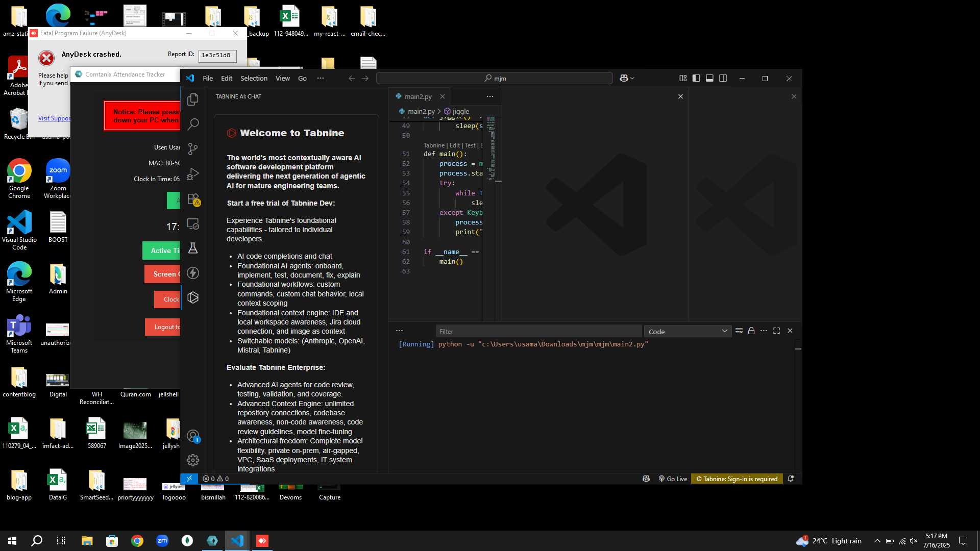Viewport: 980px width, 551px height.
Task: Click the editor minimap for main2.py
Action: (x=491, y=148)
